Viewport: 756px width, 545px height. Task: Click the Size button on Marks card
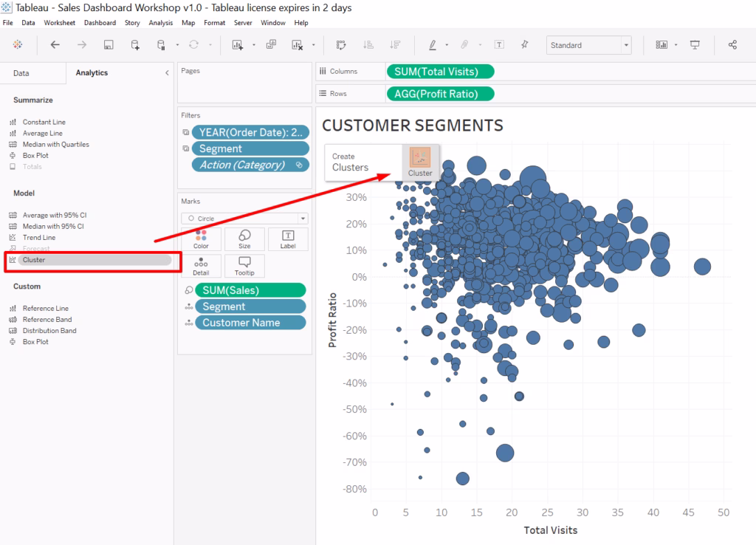[x=244, y=239]
